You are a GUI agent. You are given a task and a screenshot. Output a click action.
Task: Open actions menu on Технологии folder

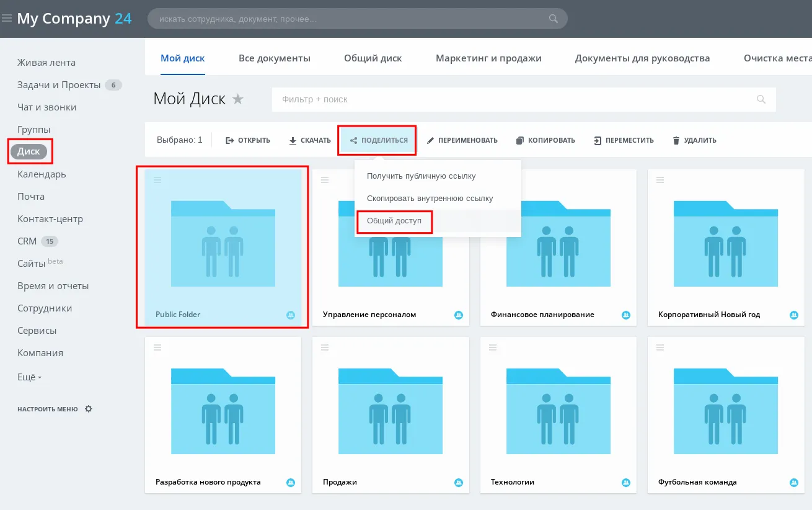pos(493,347)
